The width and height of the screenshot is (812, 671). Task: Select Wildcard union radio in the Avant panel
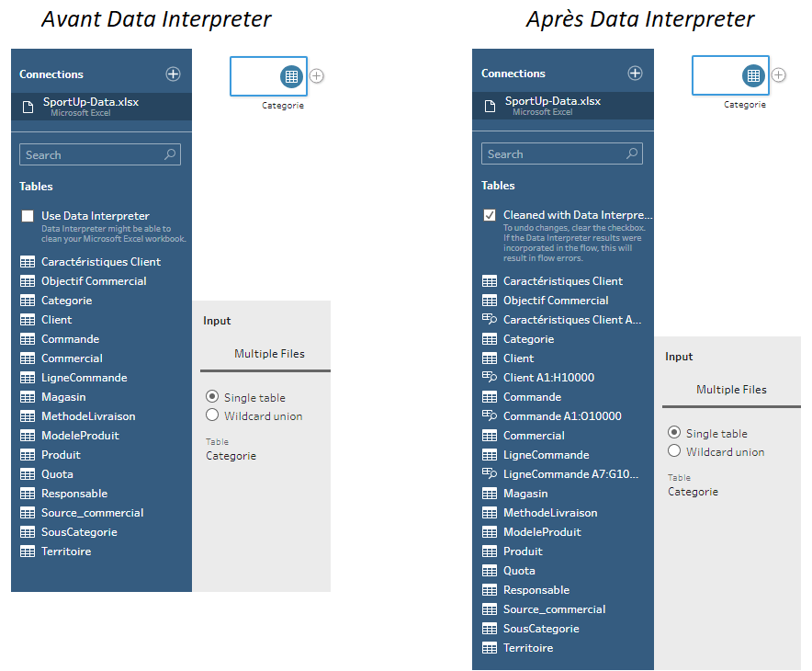[212, 415]
